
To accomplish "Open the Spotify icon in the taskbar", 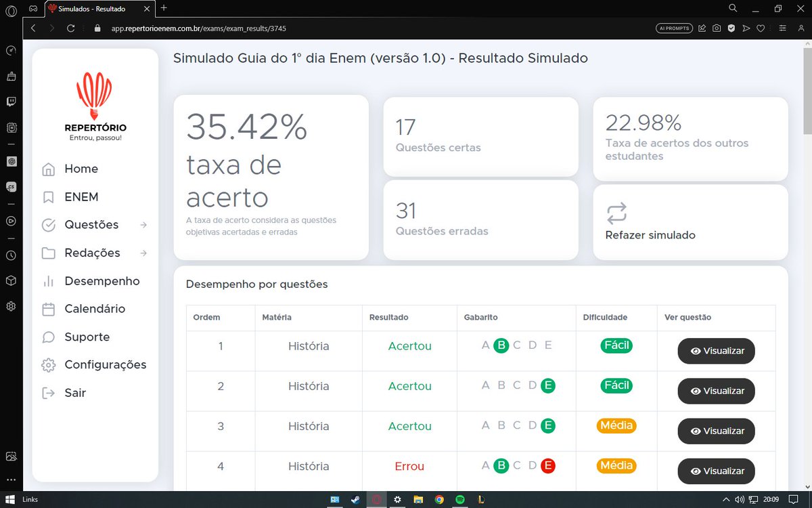I will (x=460, y=499).
